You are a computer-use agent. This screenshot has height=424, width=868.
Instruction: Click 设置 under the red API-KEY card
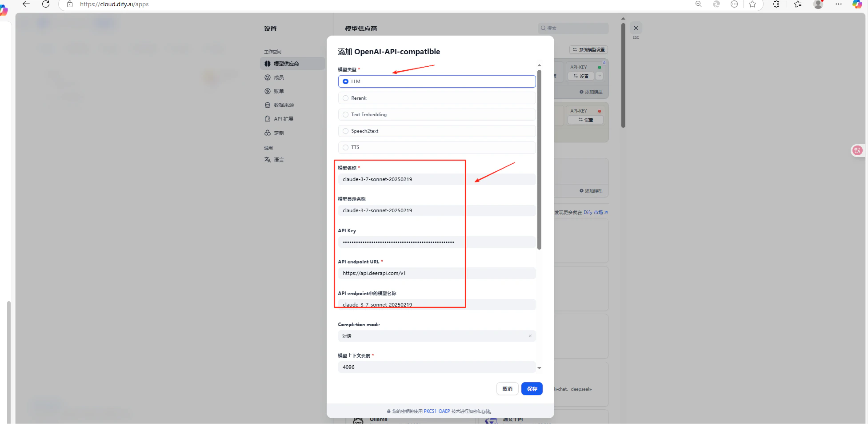pos(585,120)
